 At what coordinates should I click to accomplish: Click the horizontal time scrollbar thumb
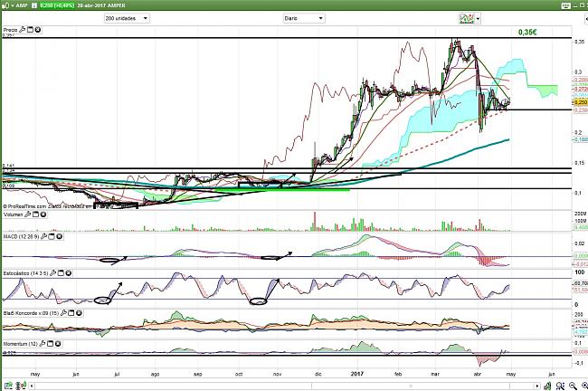411,386
